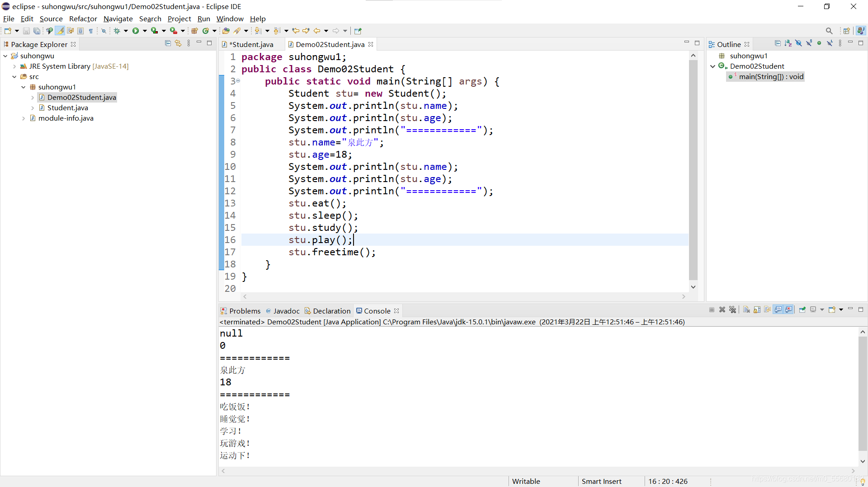Toggle Hide Fields in Outline
Screen dimensions: 868x487
coord(798,43)
